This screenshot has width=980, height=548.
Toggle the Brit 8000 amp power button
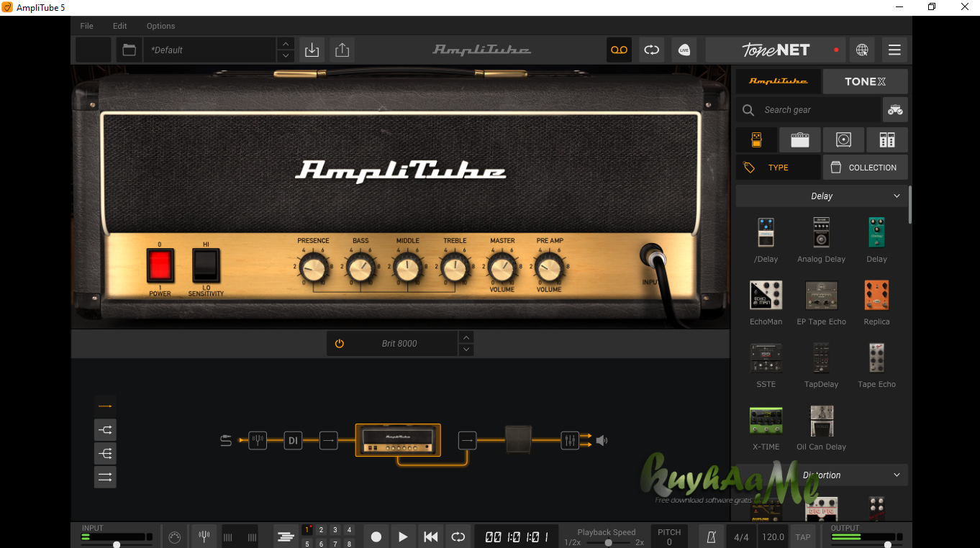pyautogui.click(x=340, y=344)
